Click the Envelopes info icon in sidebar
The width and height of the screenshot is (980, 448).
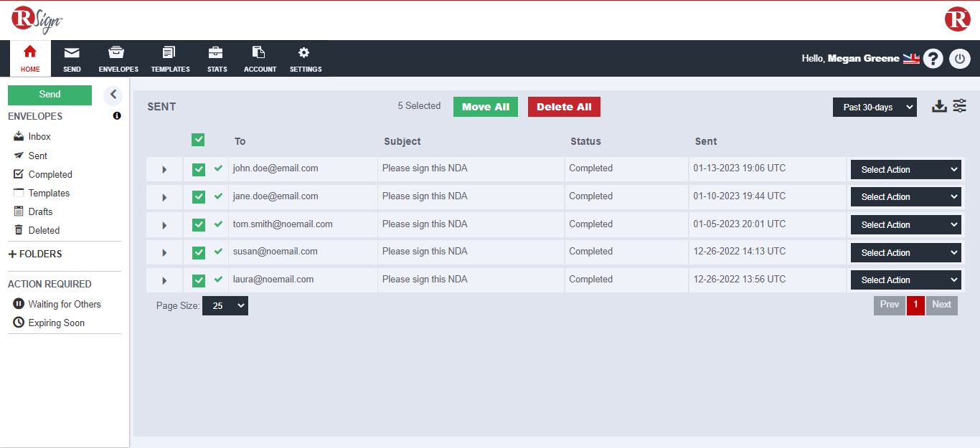point(117,116)
